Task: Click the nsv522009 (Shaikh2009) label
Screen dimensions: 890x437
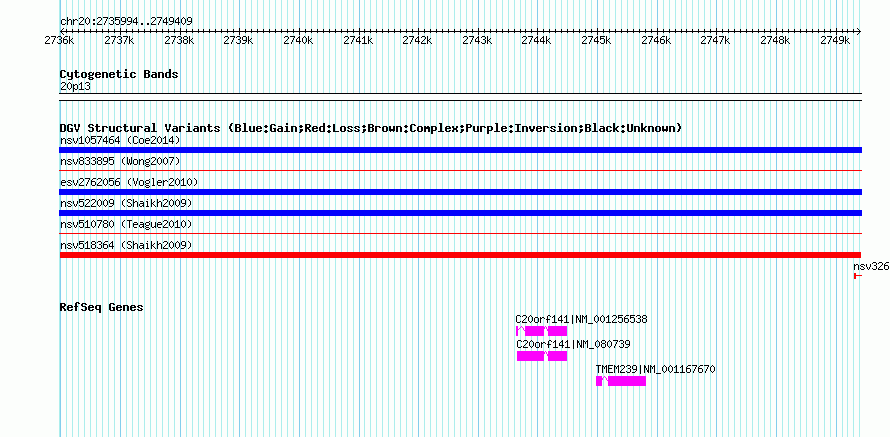Action: point(126,203)
